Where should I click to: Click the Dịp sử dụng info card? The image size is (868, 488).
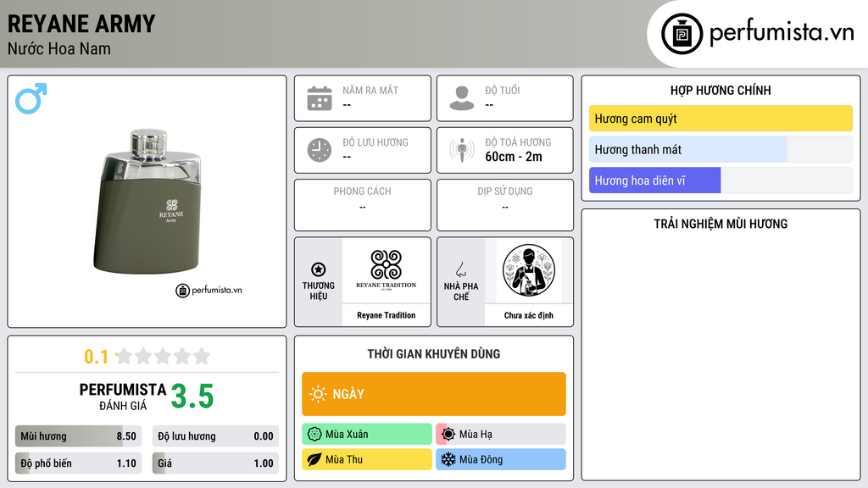click(x=505, y=205)
